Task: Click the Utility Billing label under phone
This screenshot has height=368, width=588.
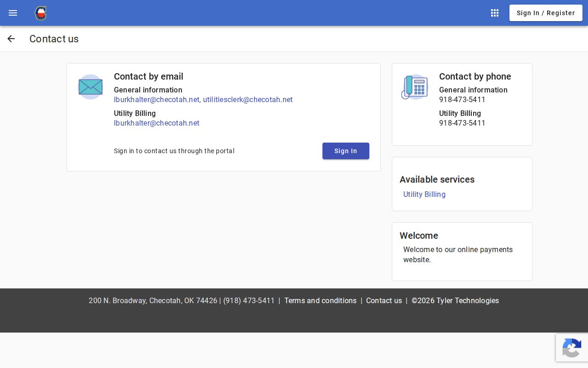Action: 460,114
